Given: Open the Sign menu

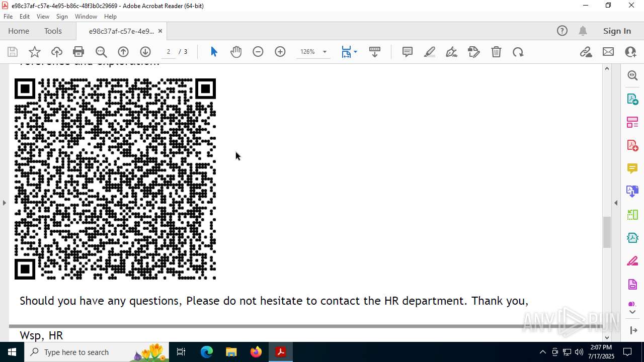Looking at the screenshot, I should [62, 17].
